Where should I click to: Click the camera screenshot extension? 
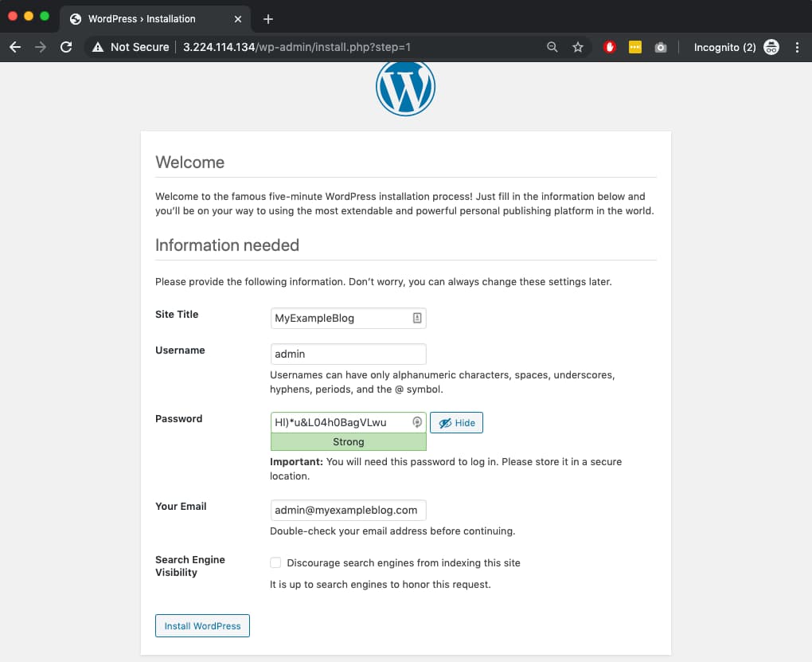[x=660, y=47]
